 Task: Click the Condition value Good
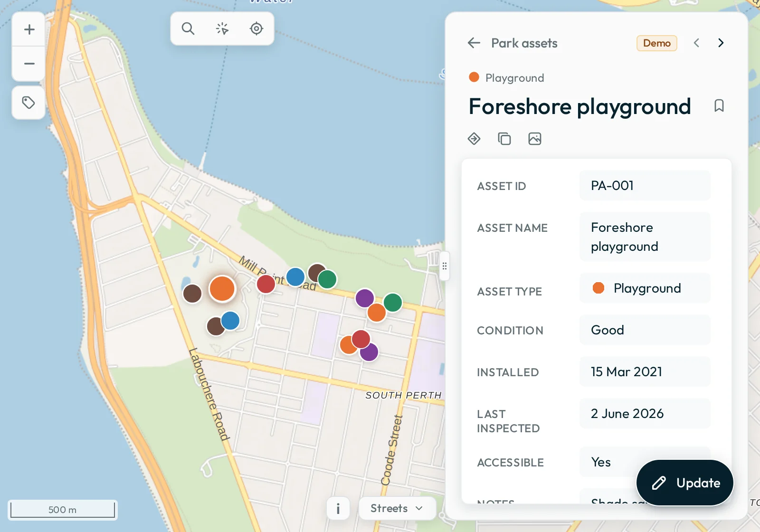tap(645, 330)
